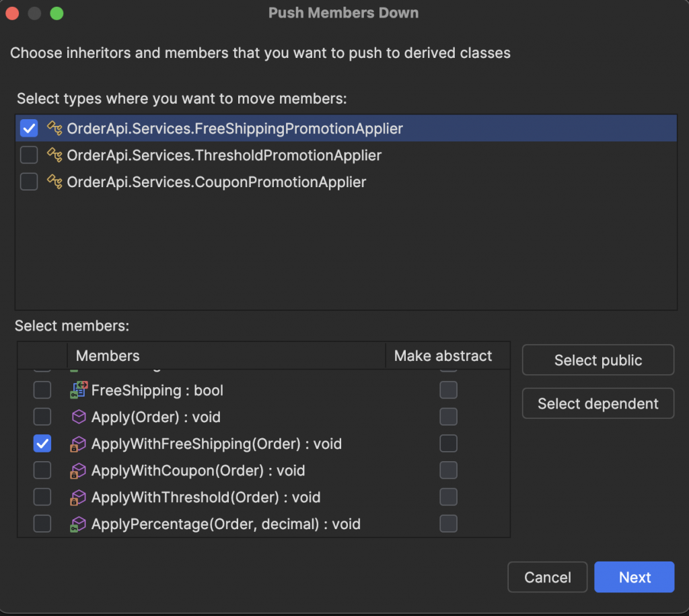Click the ApplyWithFreeShipping private method icon

[79, 444]
